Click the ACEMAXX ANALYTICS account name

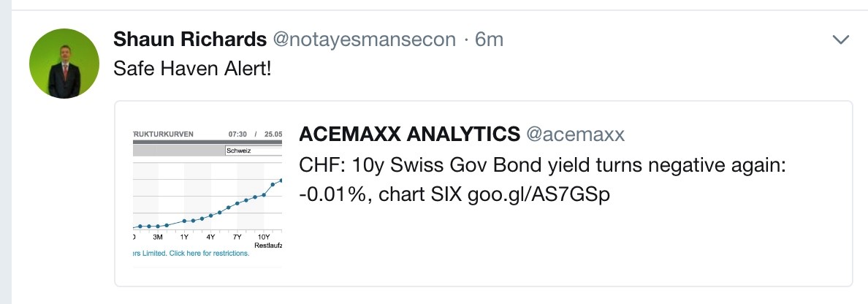click(409, 134)
